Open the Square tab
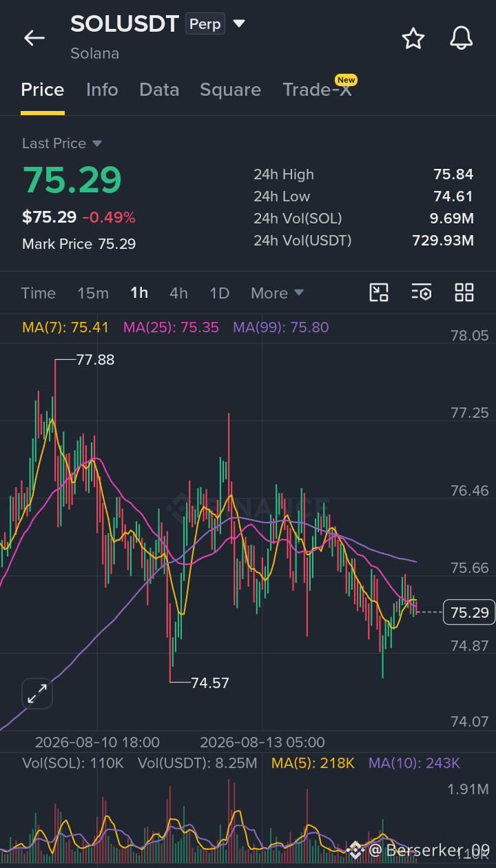This screenshot has height=868, width=496. (x=230, y=90)
